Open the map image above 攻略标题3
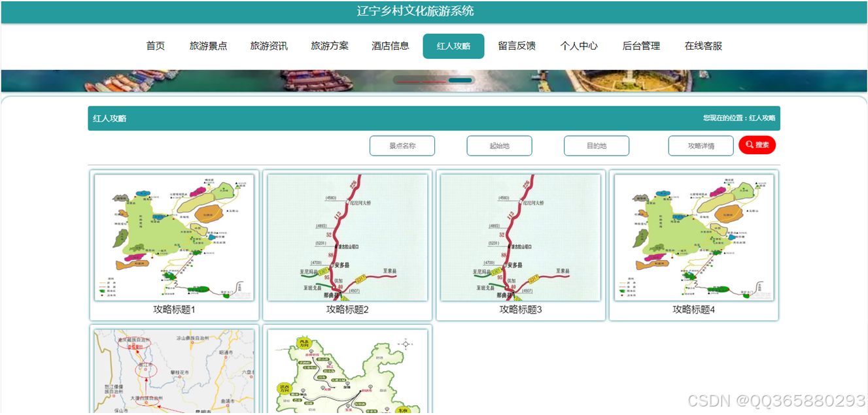868x415 pixels. pyautogui.click(x=521, y=237)
